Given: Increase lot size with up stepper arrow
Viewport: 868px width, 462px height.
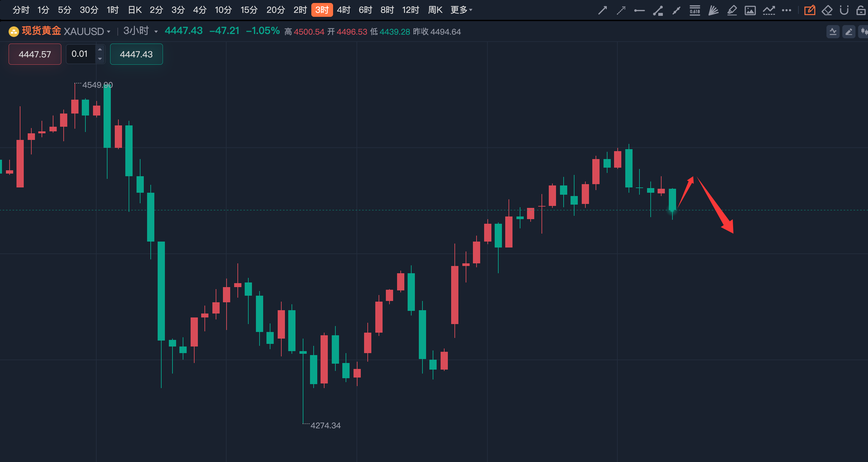Looking at the screenshot, I should 100,49.
